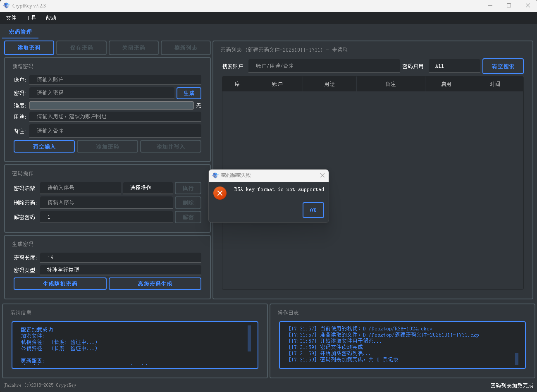
Task: Expand the 选择操作 dropdown
Action: 148,188
